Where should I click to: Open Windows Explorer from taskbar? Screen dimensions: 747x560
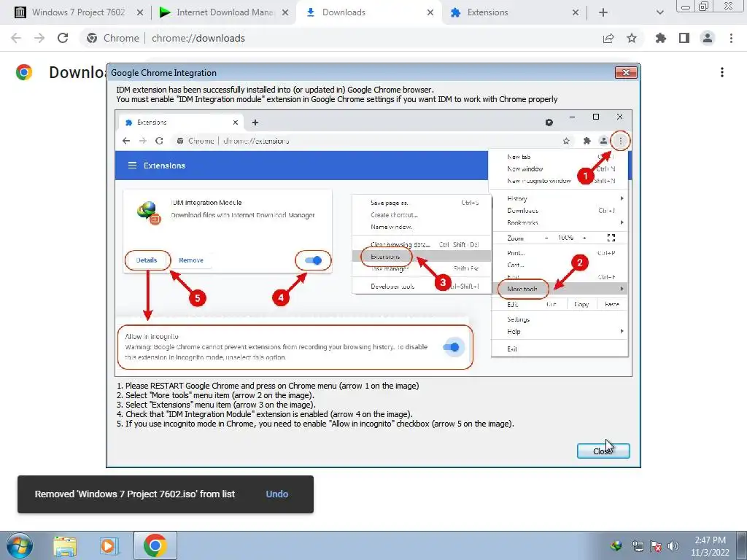click(x=65, y=545)
